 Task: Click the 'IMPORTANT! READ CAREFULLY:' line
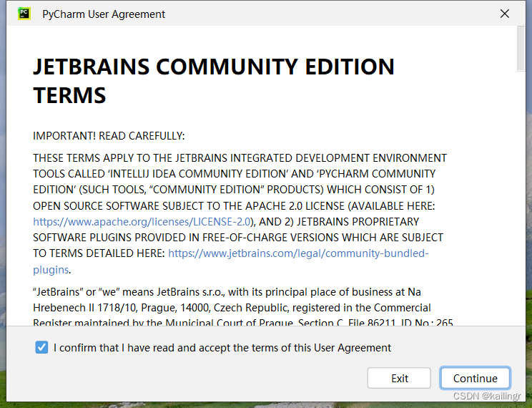(x=109, y=136)
